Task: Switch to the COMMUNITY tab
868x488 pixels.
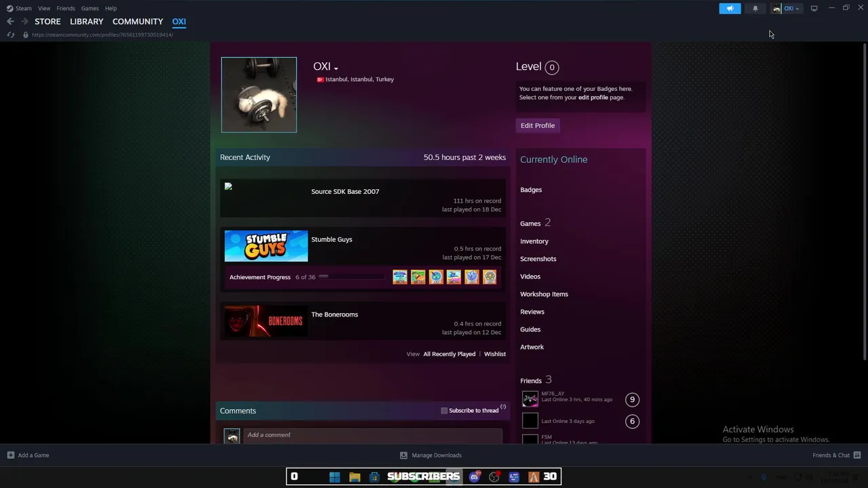Action: (x=138, y=22)
